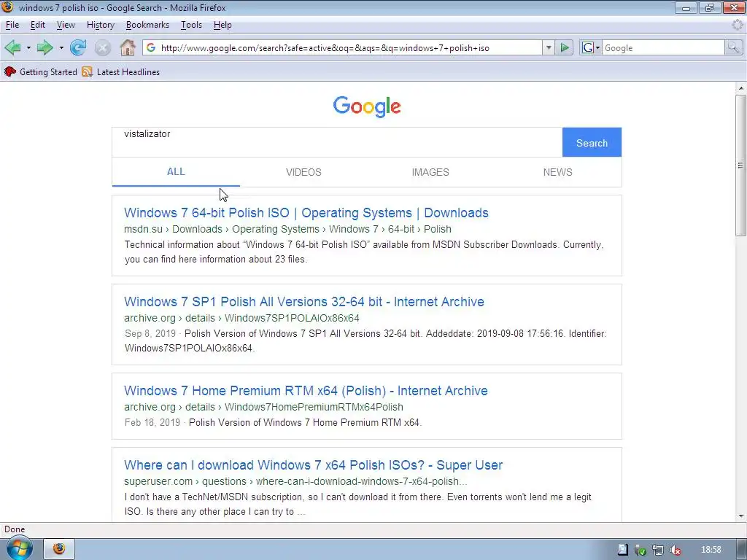747x560 pixels.
Task: Click the Feb 18, 2019 result date
Action: tap(152, 422)
